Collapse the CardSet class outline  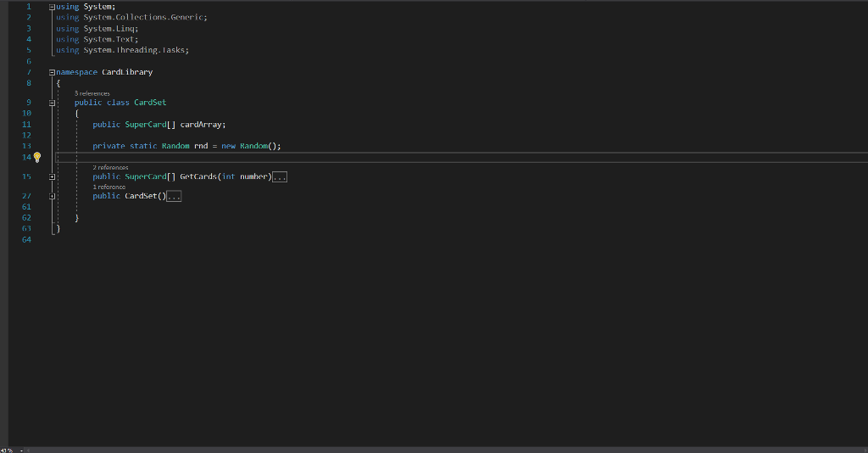tap(52, 103)
